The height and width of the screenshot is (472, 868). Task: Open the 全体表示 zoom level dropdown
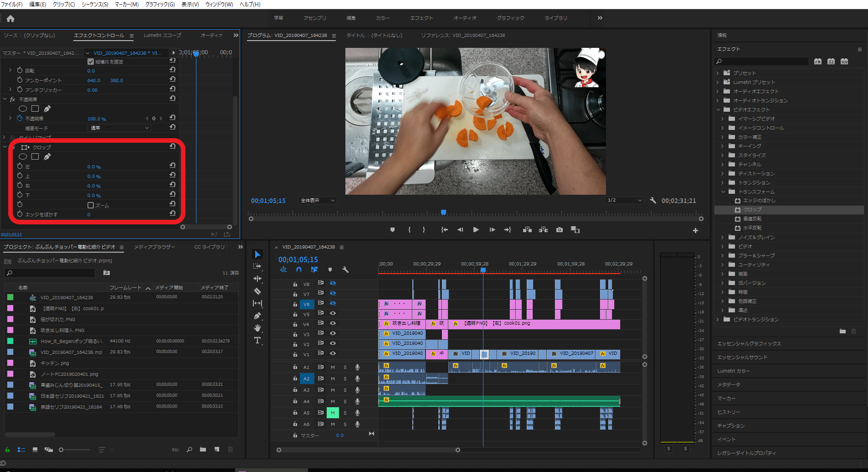click(x=317, y=201)
